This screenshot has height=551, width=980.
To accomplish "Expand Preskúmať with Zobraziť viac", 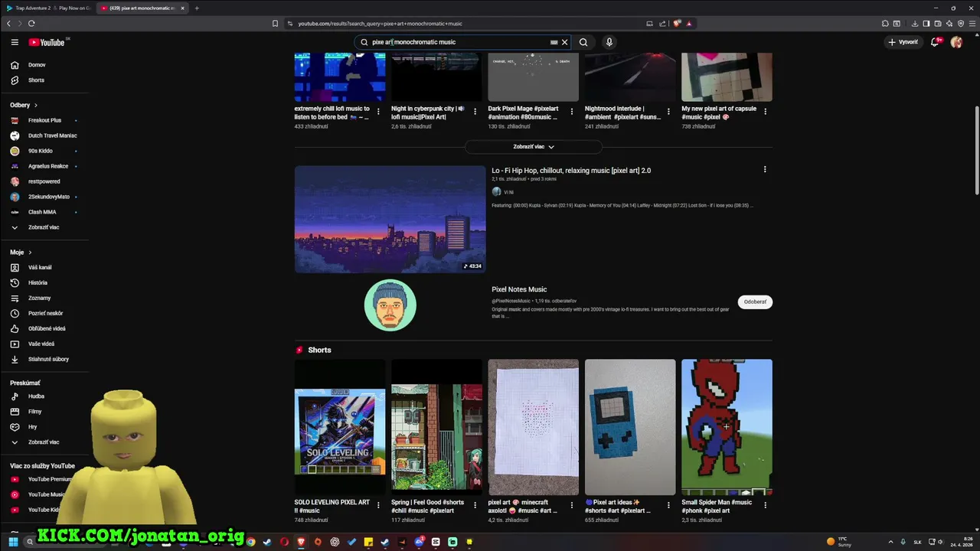I will [44, 442].
